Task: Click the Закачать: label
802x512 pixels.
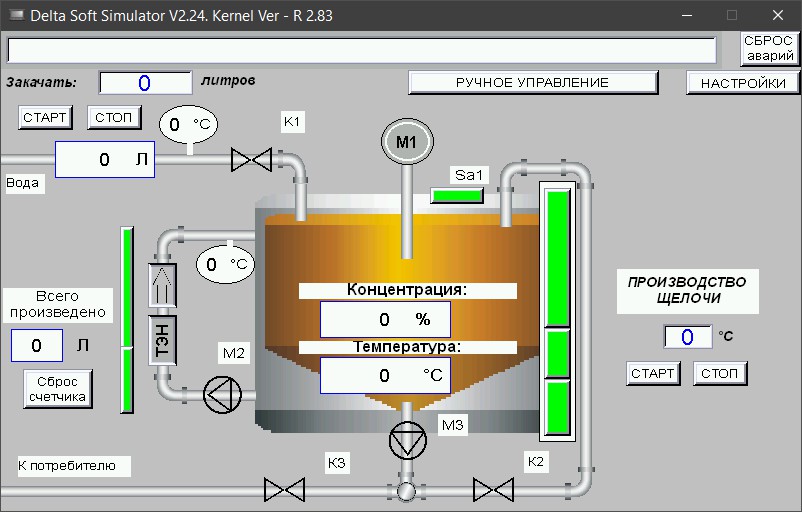Action: coord(42,82)
